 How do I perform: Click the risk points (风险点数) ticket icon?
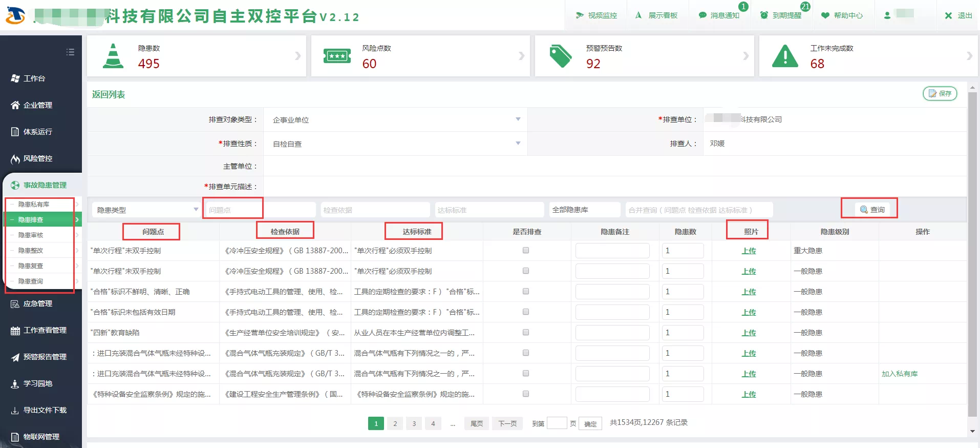tap(337, 56)
